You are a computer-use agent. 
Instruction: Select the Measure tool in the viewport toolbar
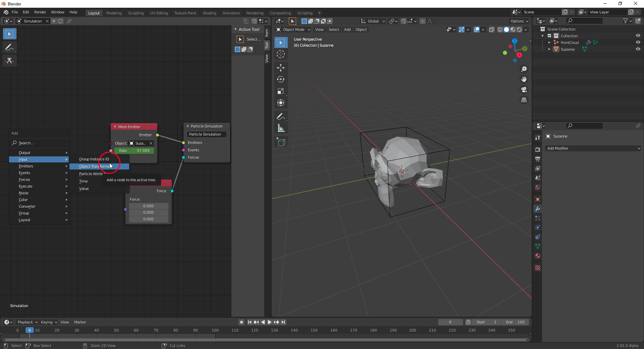tap(281, 128)
